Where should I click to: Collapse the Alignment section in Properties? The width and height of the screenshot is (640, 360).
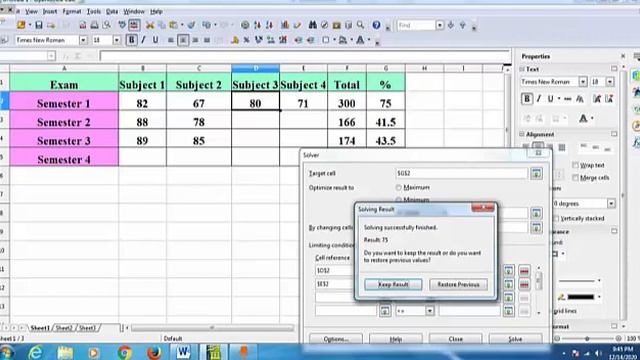522,134
